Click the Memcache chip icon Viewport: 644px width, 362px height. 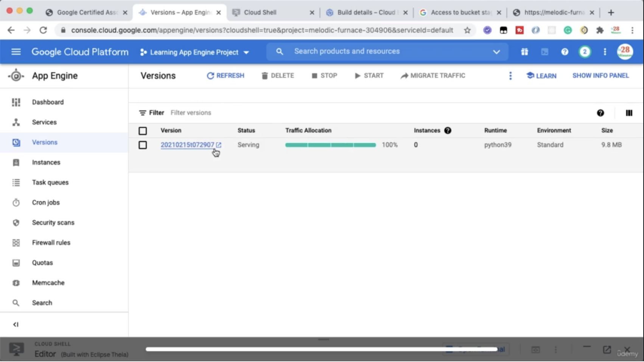click(x=16, y=283)
